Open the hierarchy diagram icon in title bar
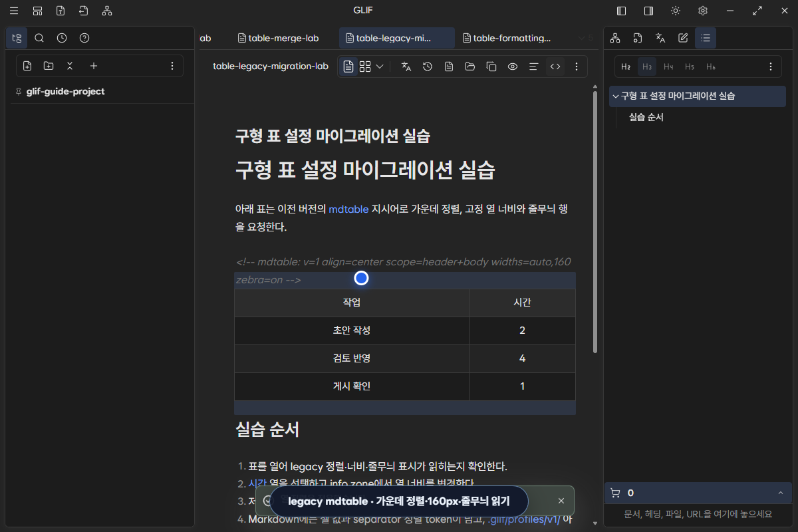798x532 pixels. (x=107, y=11)
